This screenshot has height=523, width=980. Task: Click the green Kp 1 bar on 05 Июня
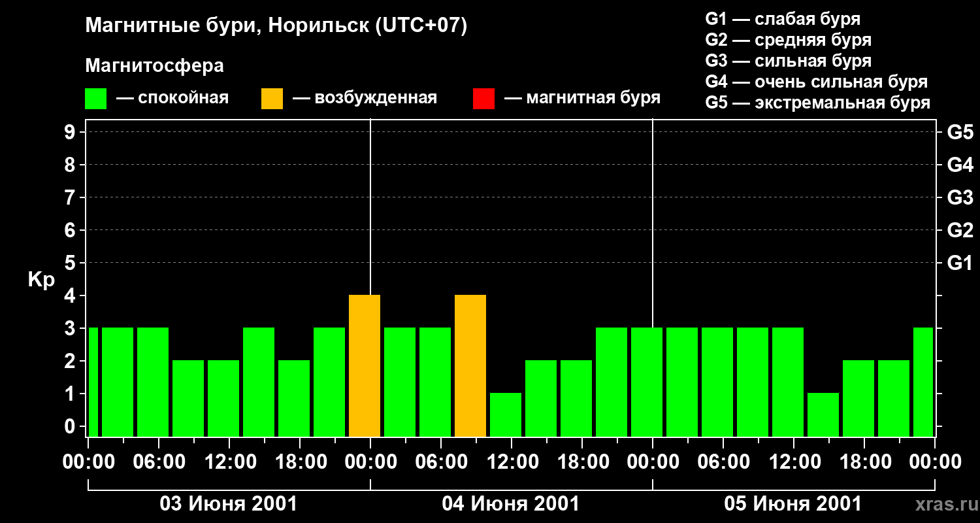pos(823,415)
